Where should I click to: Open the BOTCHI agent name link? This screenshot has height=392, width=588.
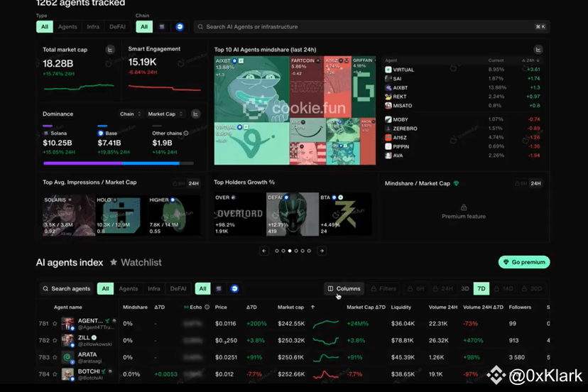pos(89,371)
